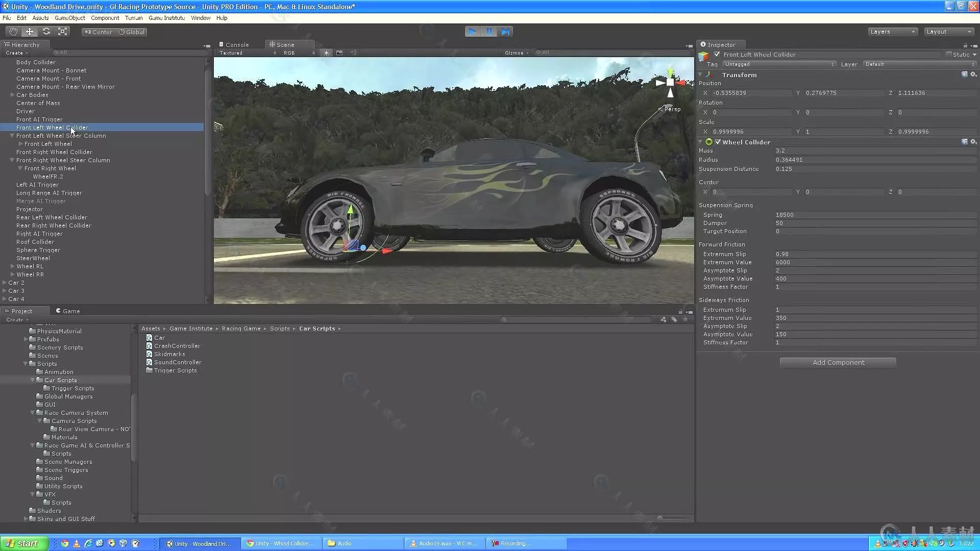Toggle the Wheel Collider component enabled checkbox

(718, 142)
